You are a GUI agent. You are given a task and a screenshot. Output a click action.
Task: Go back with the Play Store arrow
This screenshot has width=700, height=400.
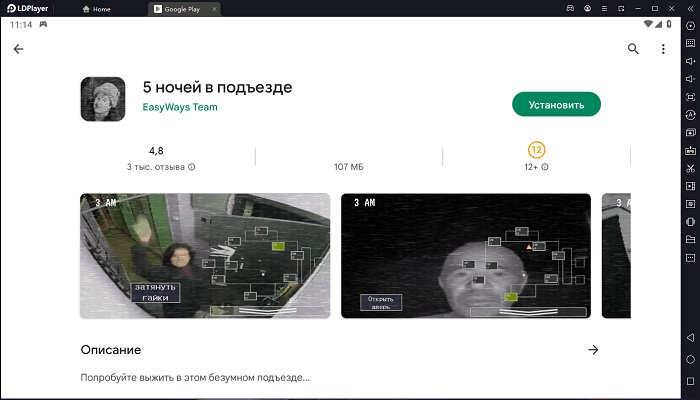[18, 49]
